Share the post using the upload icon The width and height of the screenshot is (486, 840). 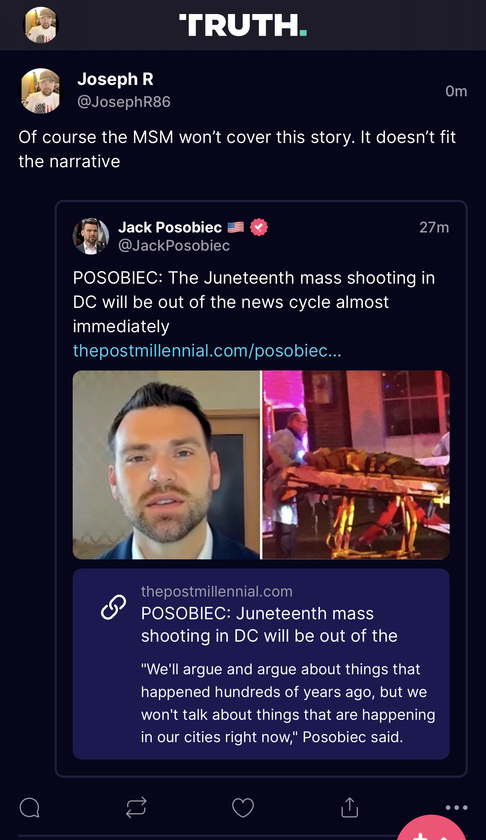pyautogui.click(x=349, y=807)
